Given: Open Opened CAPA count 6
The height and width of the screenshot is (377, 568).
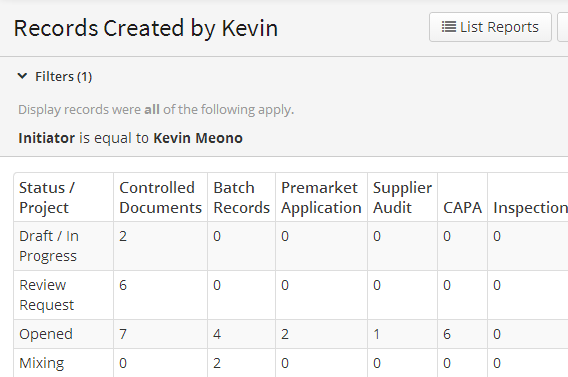Looking at the screenshot, I should tap(447, 334).
